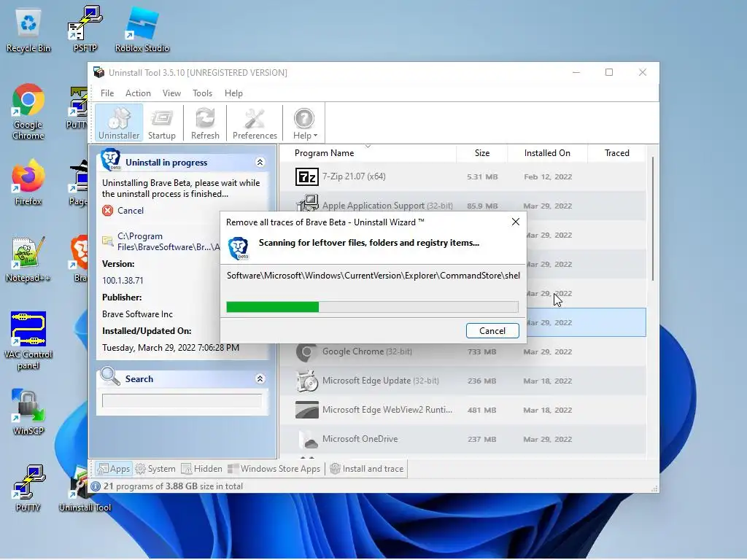The height and width of the screenshot is (560, 747).
Task: Open Google Chrome desktop shortcut
Action: 28,112
